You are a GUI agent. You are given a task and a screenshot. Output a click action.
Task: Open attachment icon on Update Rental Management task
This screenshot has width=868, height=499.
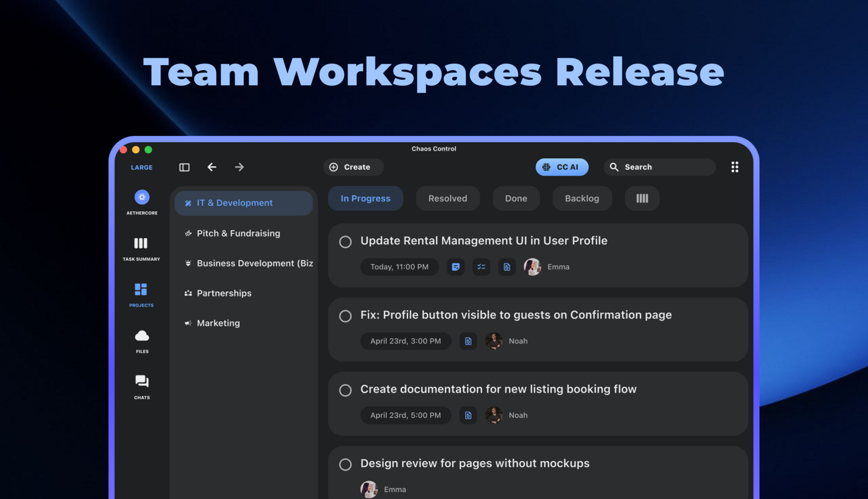[x=507, y=267]
